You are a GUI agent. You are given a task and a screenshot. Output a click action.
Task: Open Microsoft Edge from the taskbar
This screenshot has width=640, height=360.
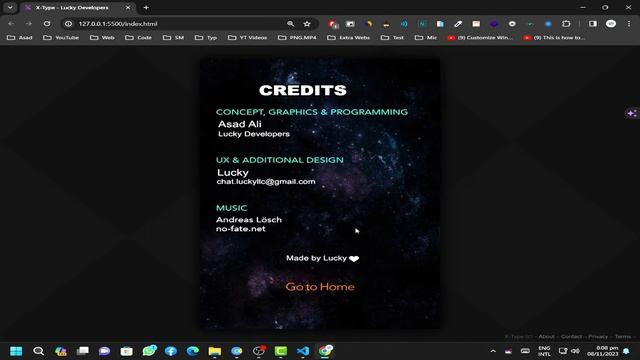[193, 351]
